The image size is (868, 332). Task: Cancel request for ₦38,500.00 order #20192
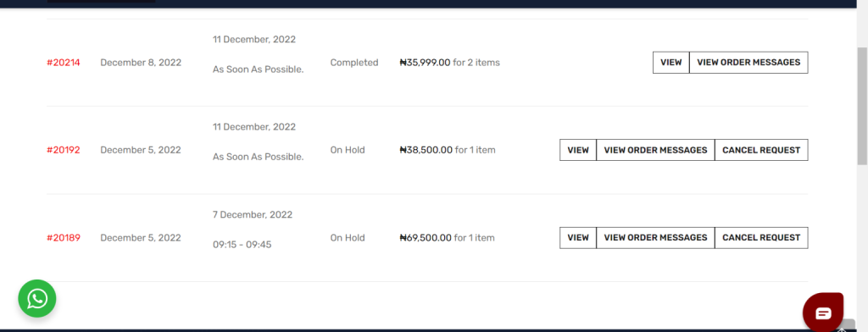(x=761, y=150)
